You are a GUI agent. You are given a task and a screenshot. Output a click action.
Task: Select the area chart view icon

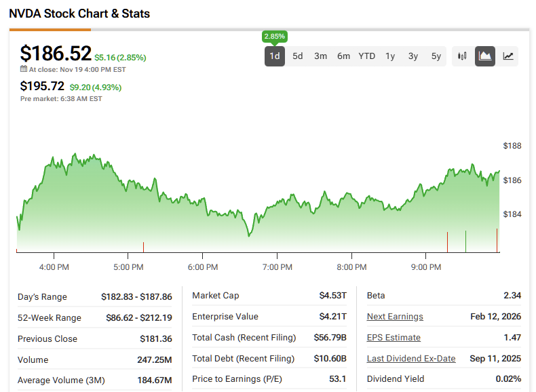[485, 56]
